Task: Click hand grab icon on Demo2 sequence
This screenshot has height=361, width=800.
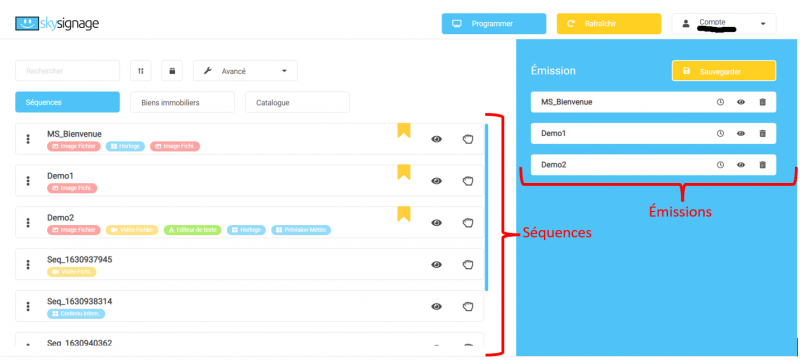Action: 468,222
